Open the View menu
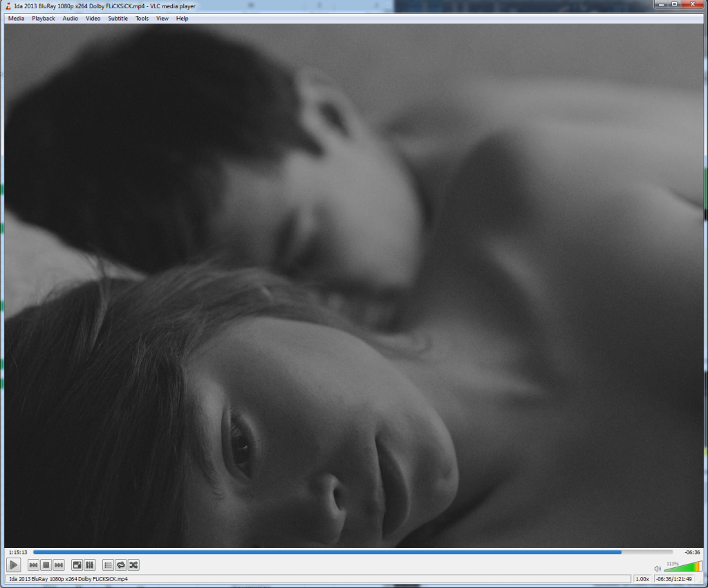708x588 pixels. [x=162, y=19]
